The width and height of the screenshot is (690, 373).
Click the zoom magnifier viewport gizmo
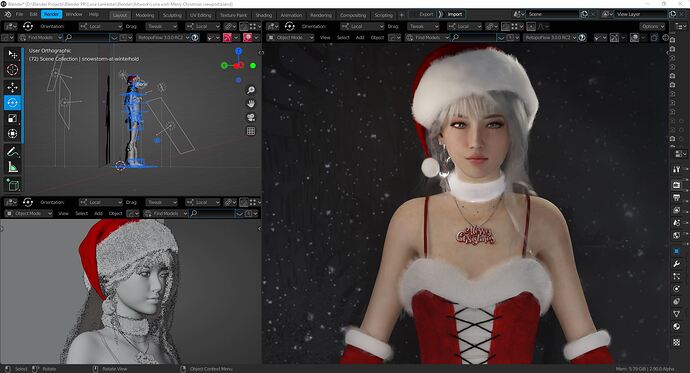click(x=251, y=90)
